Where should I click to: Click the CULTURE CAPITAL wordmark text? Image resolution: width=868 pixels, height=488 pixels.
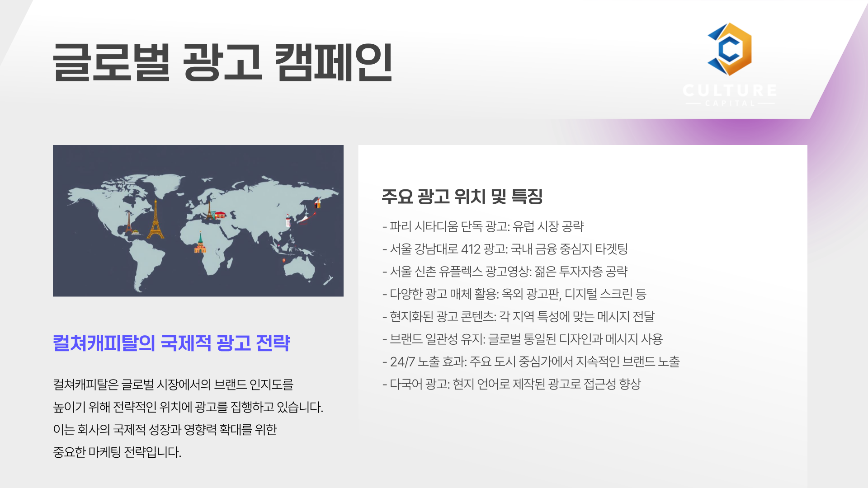click(730, 91)
